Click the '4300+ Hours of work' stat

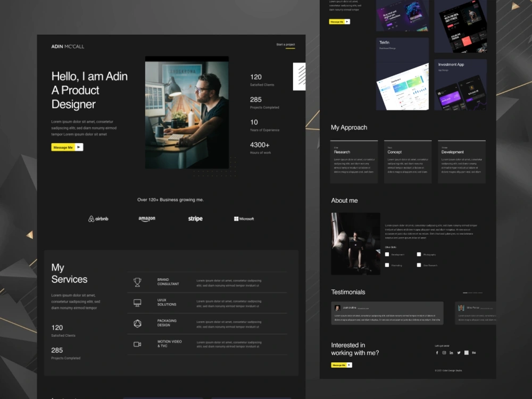pos(261,148)
